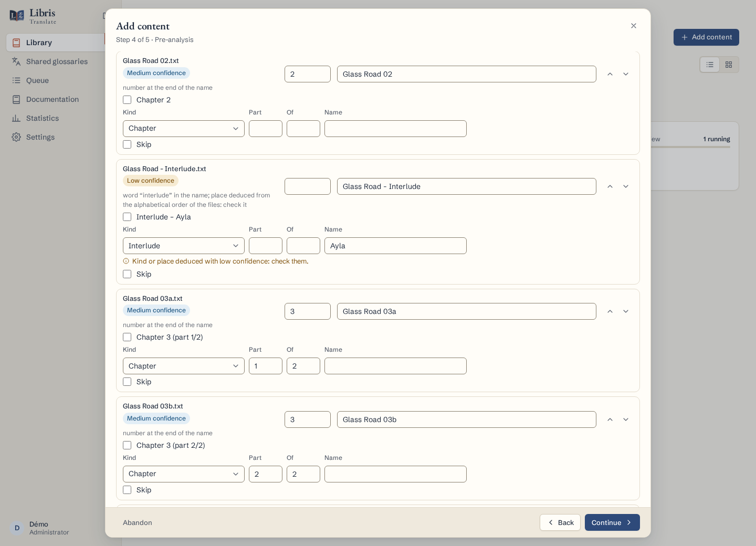Enable Skip for Glass Road 02.txt
Screen dimensions: 756x546
pos(127,144)
